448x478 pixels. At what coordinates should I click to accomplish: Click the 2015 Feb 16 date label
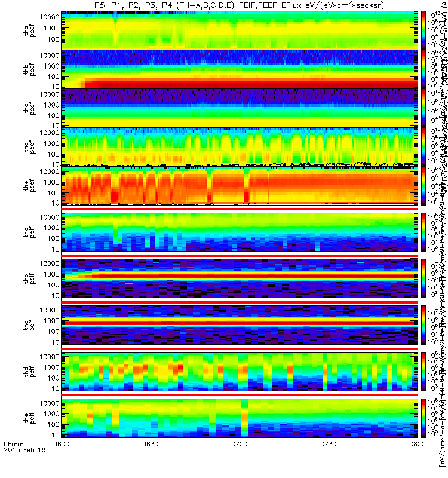[24, 450]
